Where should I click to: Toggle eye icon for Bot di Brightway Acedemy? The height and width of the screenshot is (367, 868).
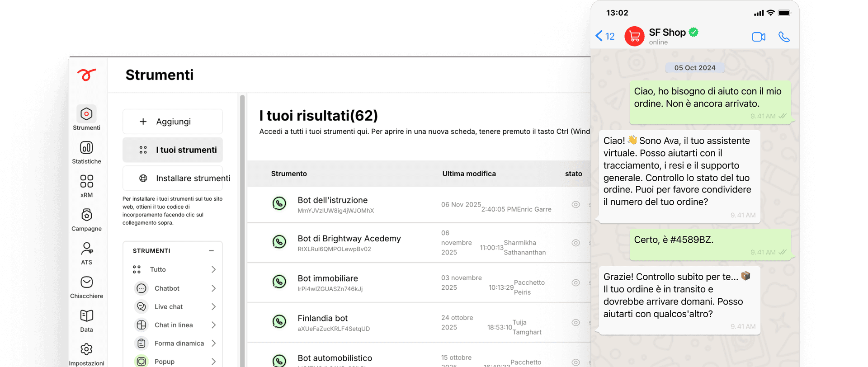point(576,243)
